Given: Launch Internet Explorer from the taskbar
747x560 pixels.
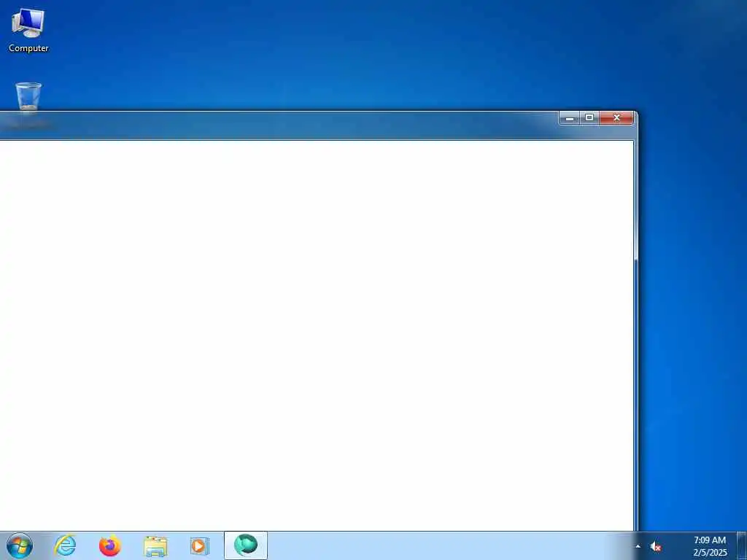Looking at the screenshot, I should [x=65, y=545].
